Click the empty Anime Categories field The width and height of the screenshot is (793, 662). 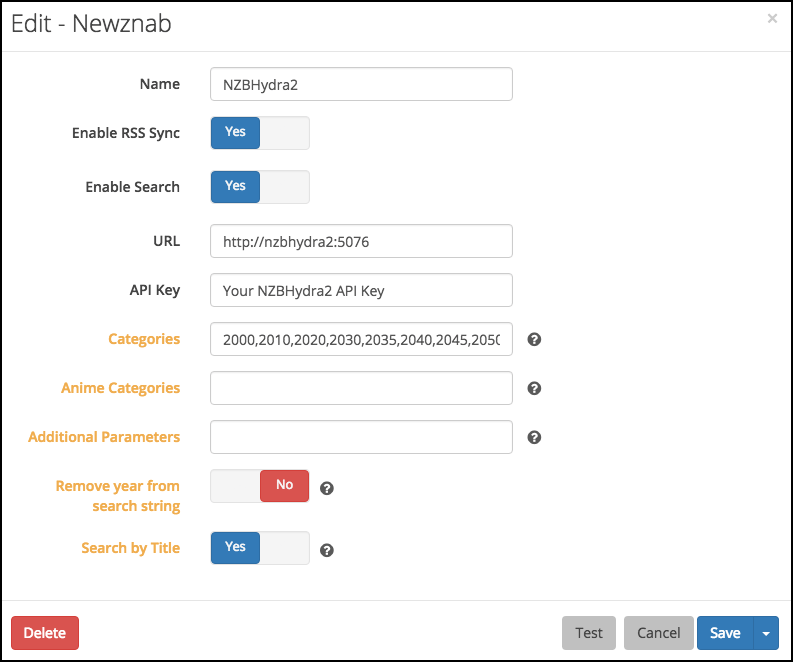click(x=361, y=388)
